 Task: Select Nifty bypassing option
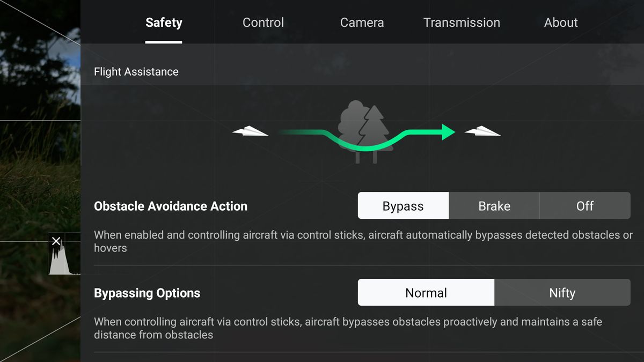pyautogui.click(x=562, y=293)
